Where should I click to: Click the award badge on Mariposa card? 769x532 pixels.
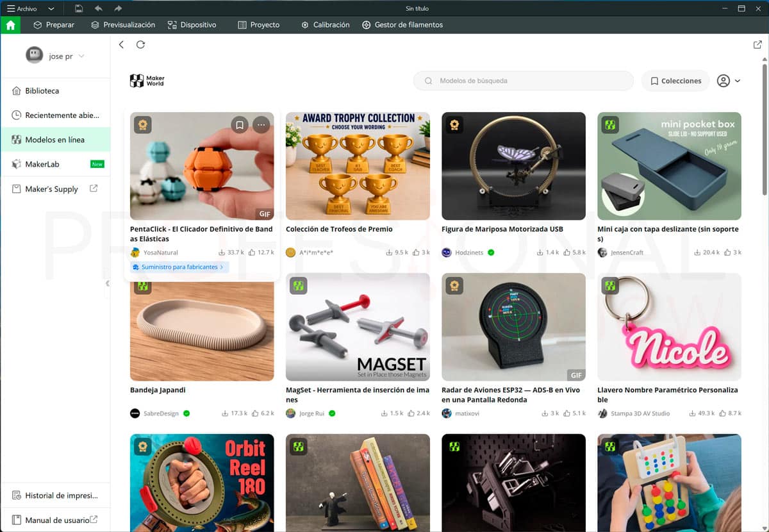tap(454, 125)
